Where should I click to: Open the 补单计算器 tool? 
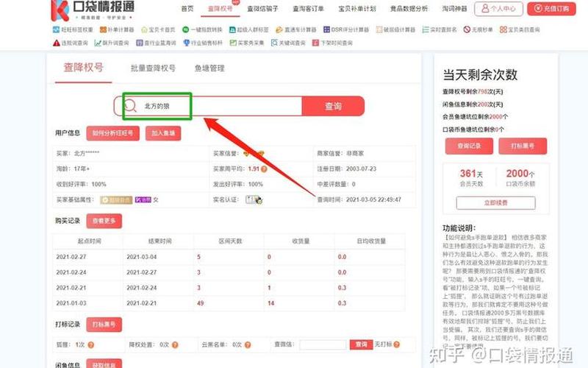point(117,29)
